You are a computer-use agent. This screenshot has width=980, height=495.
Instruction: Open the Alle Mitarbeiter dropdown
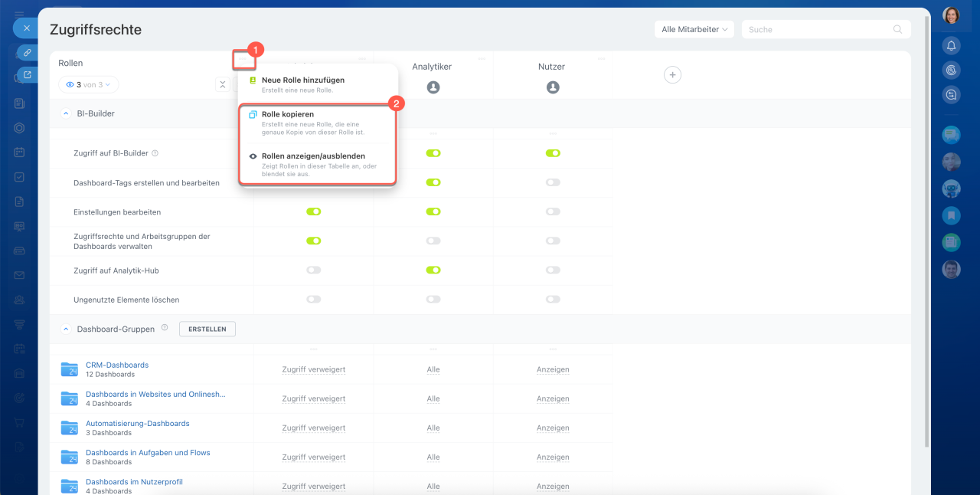click(x=694, y=30)
